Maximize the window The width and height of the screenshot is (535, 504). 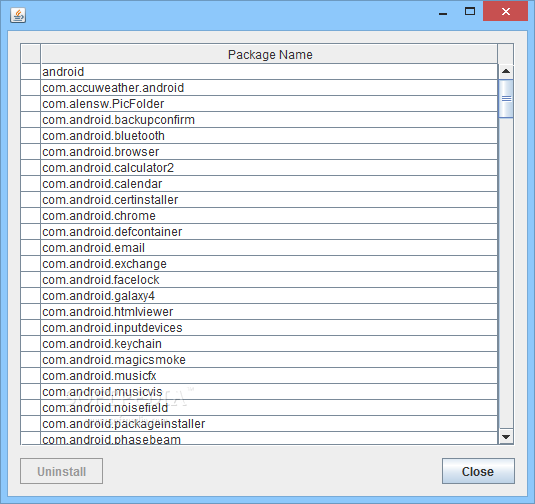(x=470, y=12)
